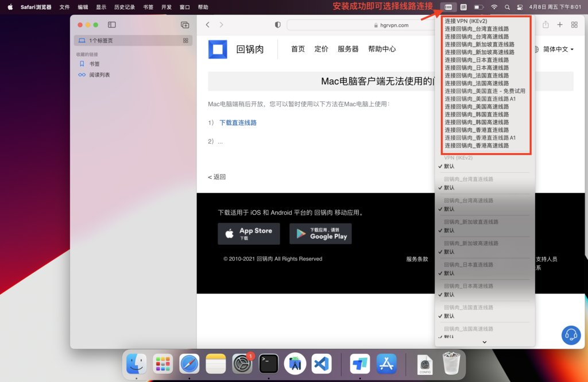588x382 pixels.
Task: Select 默认 under 回锅肉_台湾直连线路
Action: coord(449,188)
